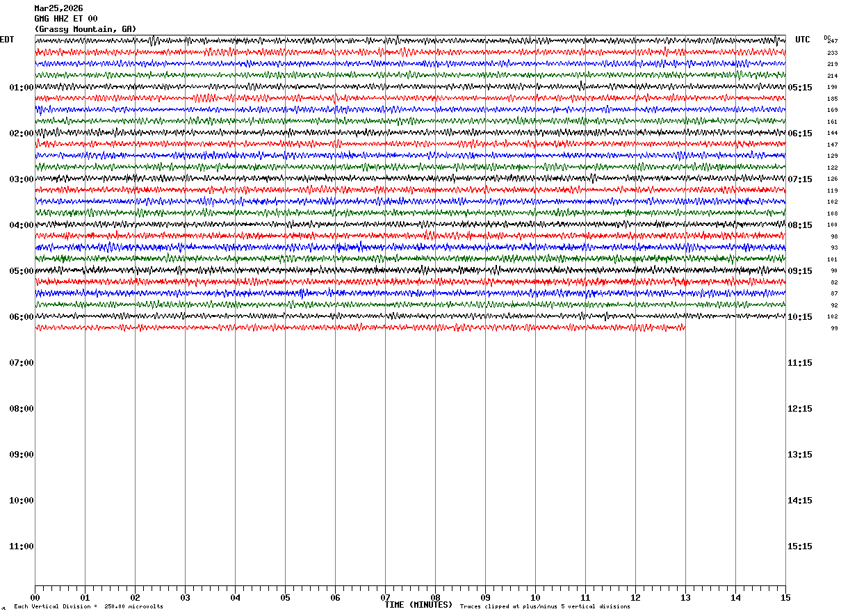
Task: Select the 01:00 EDT row label
Action: point(22,88)
